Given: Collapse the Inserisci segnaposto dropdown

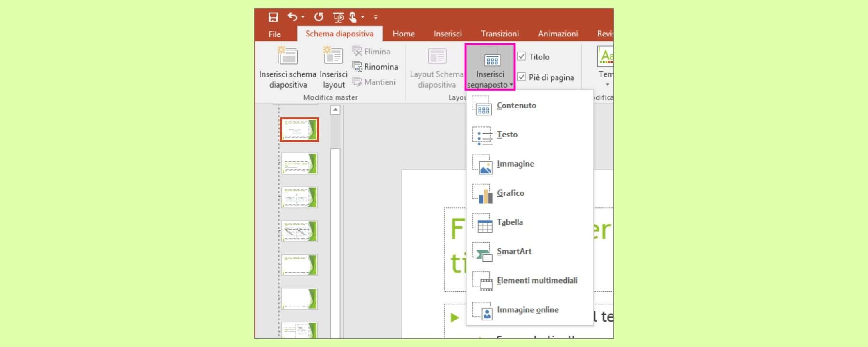Looking at the screenshot, I should click(x=490, y=68).
